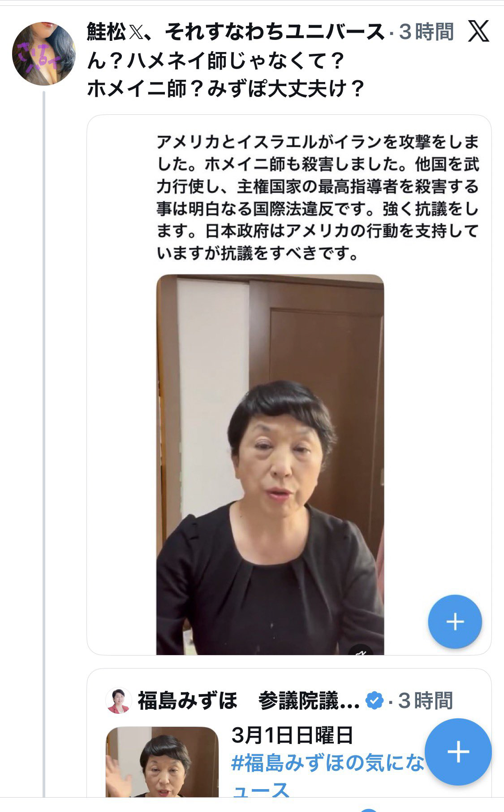Unmute the video via speaker icon
Viewport: 504px width, 812px height.
pyautogui.click(x=361, y=651)
